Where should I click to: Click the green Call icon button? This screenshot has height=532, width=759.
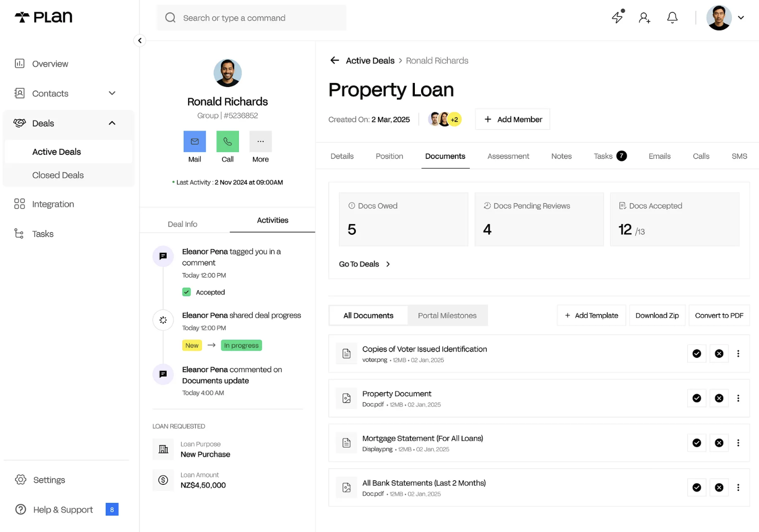pyautogui.click(x=228, y=141)
